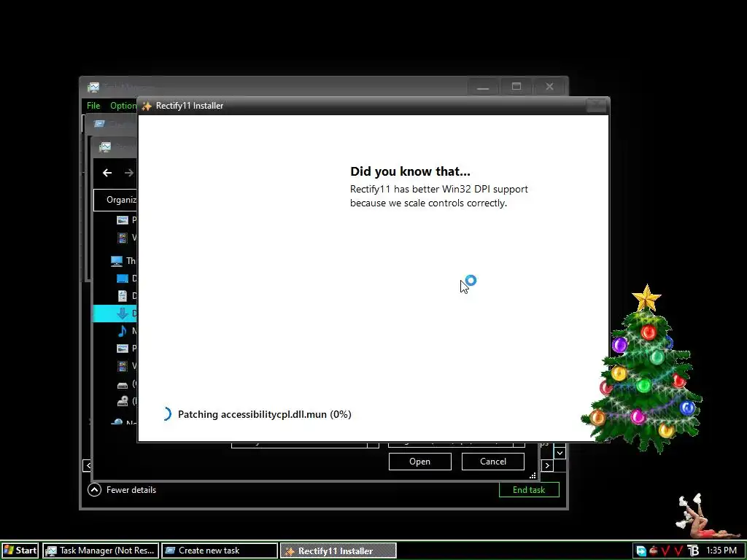
Task: Click the red ornament ball tray icon
Action: [x=654, y=551]
